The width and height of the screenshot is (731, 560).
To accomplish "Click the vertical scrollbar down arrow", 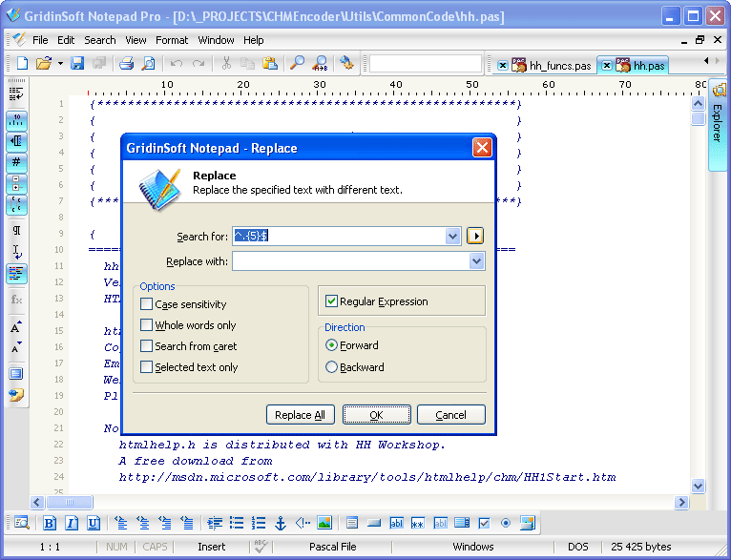I will [698, 486].
